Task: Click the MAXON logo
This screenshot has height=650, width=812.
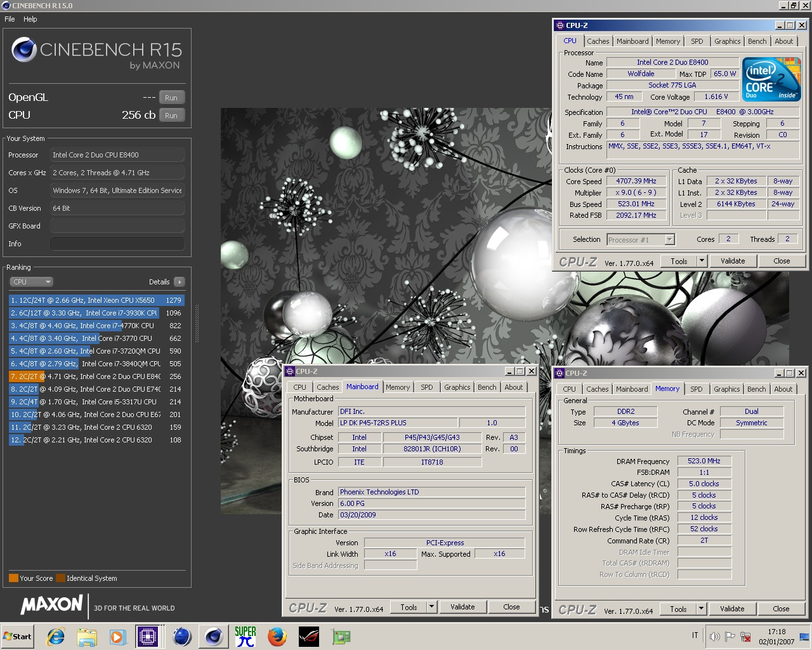Action: pos(52,604)
